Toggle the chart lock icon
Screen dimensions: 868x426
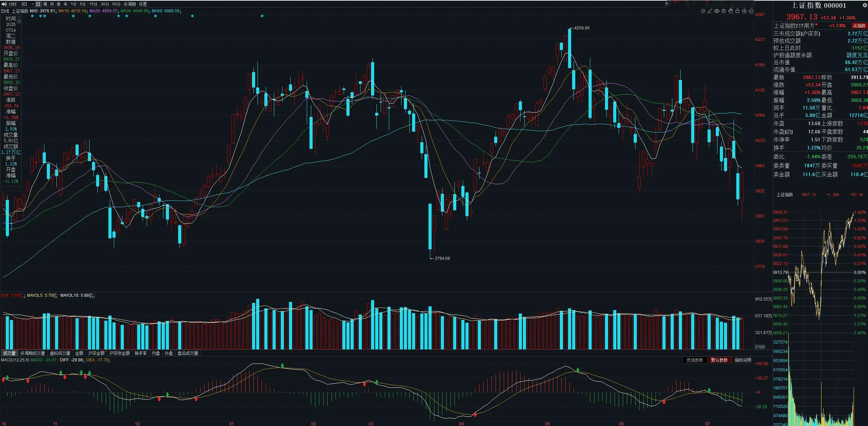point(737,11)
